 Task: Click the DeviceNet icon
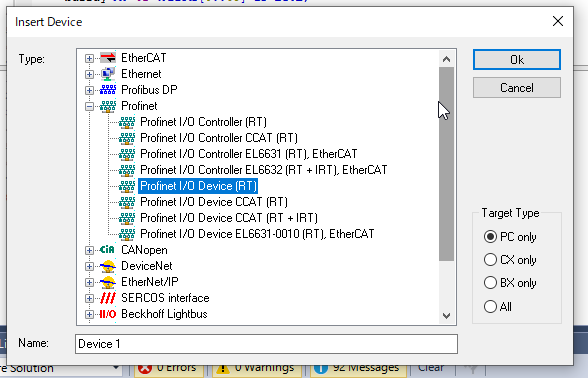click(108, 266)
